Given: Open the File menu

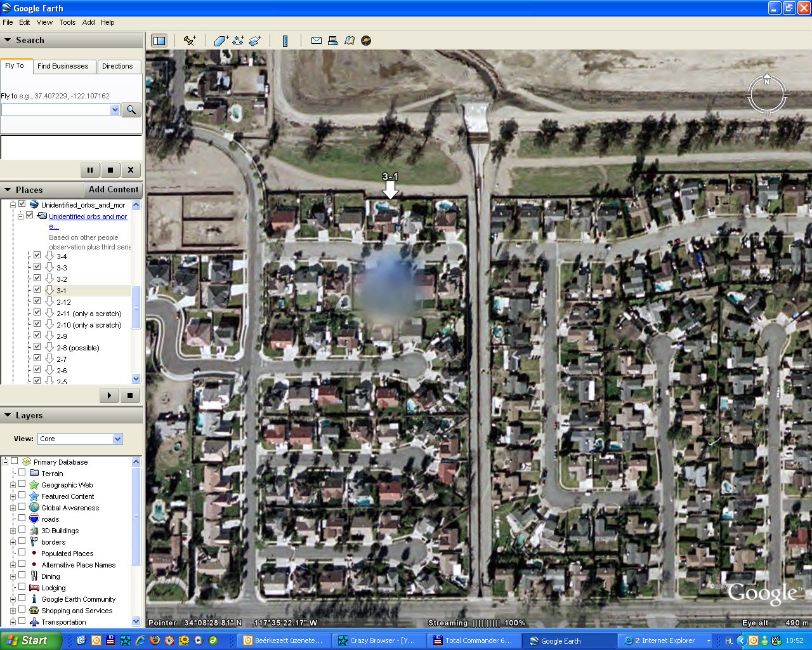Looking at the screenshot, I should 8,22.
